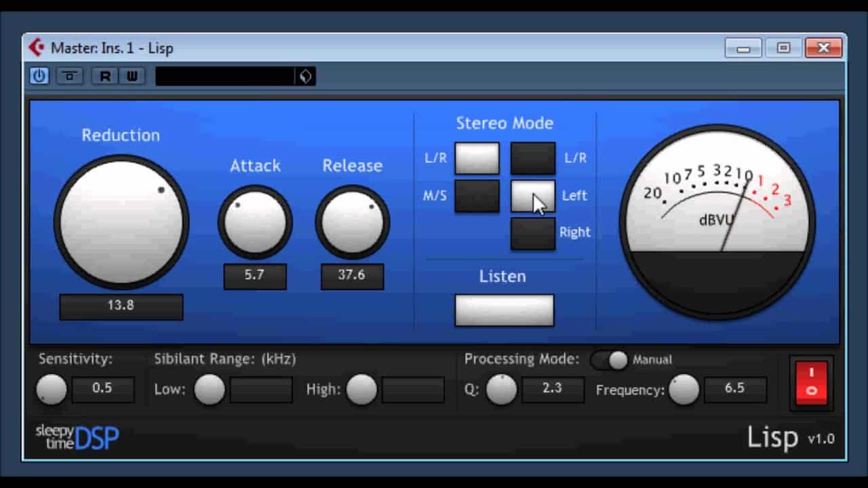Toggle the plugin activate power icon
The height and width of the screenshot is (488, 868).
point(39,76)
